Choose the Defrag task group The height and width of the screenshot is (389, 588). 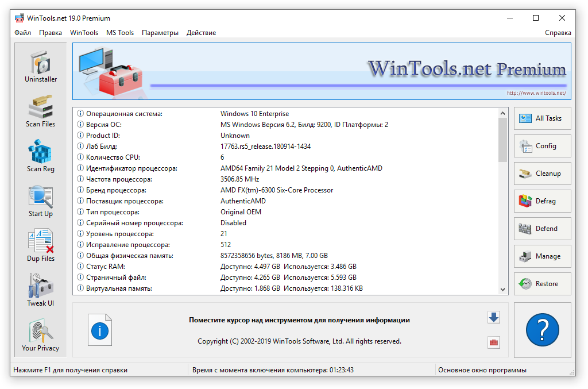point(542,201)
